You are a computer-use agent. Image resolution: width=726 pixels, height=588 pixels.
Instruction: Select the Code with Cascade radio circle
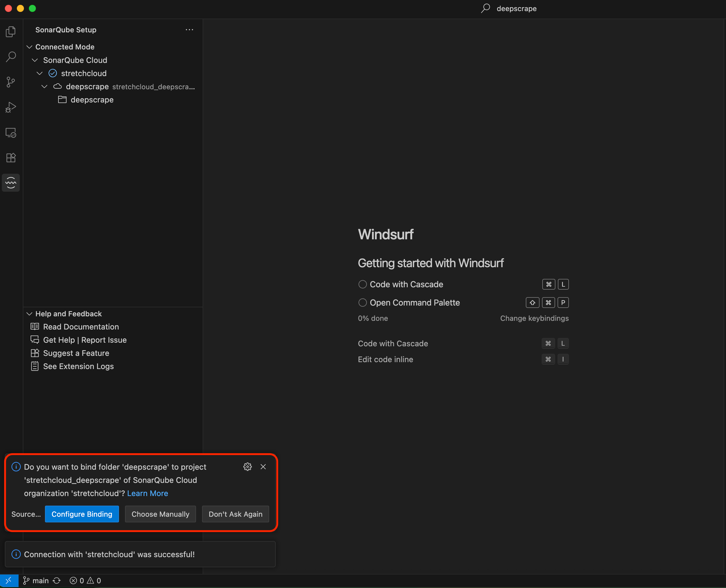coord(362,284)
